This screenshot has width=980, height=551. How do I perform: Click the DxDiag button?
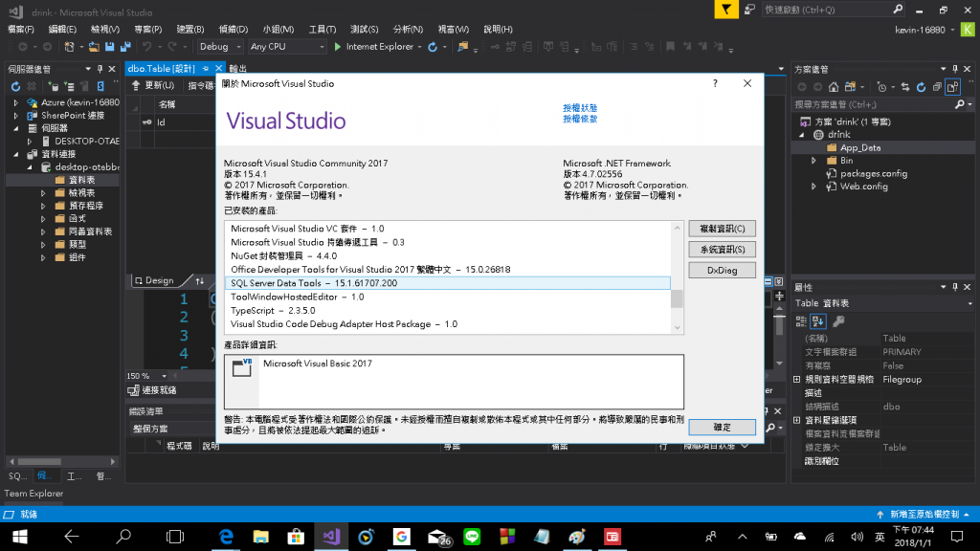point(722,270)
